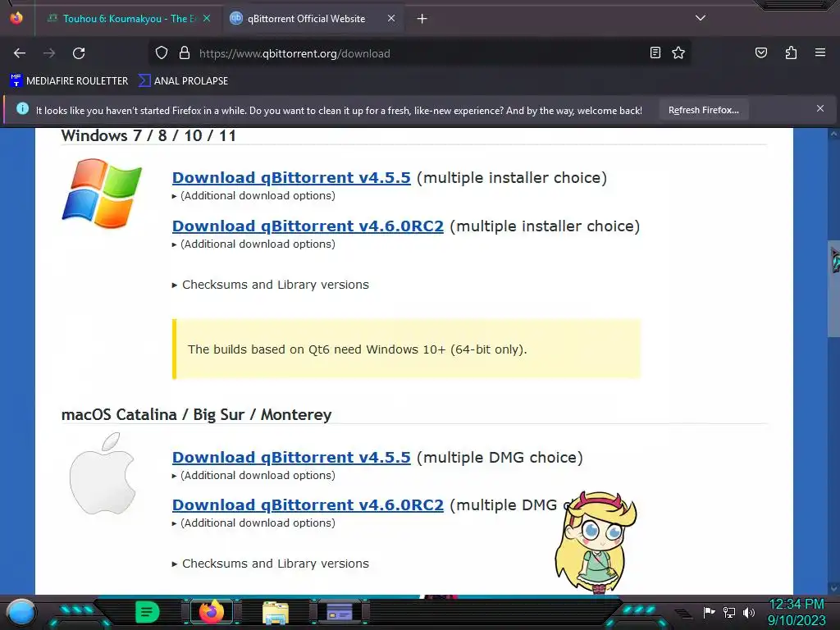Screen dimensions: 840x630
Task: Expand macOS Checksums and Library versions
Action: (x=271, y=564)
